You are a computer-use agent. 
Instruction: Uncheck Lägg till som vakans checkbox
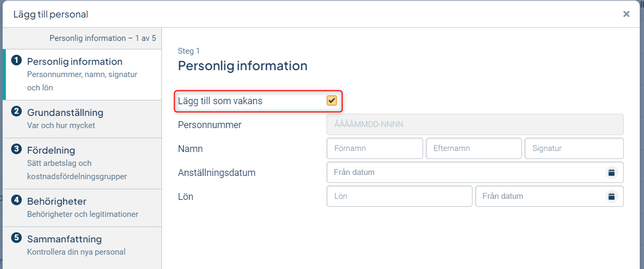pyautogui.click(x=332, y=100)
